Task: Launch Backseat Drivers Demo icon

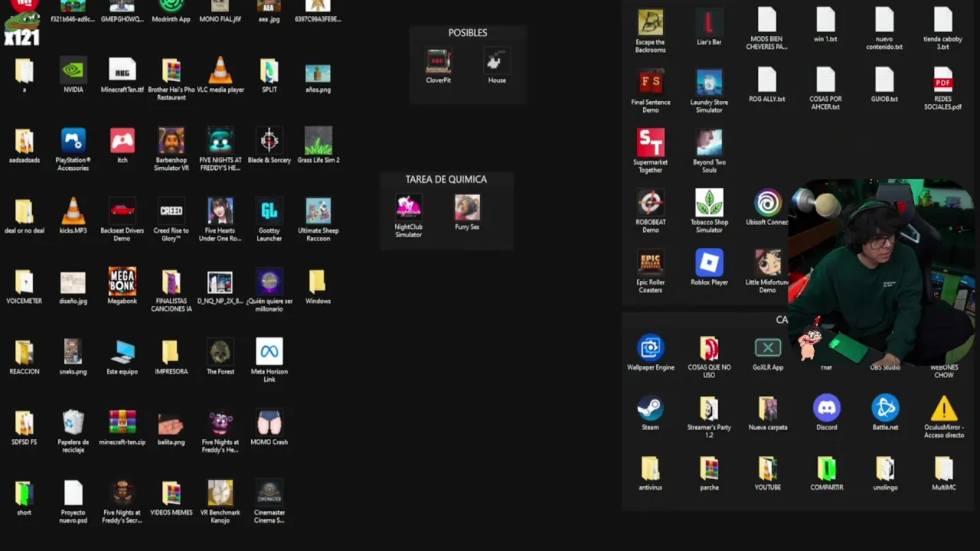Action: coord(122,212)
